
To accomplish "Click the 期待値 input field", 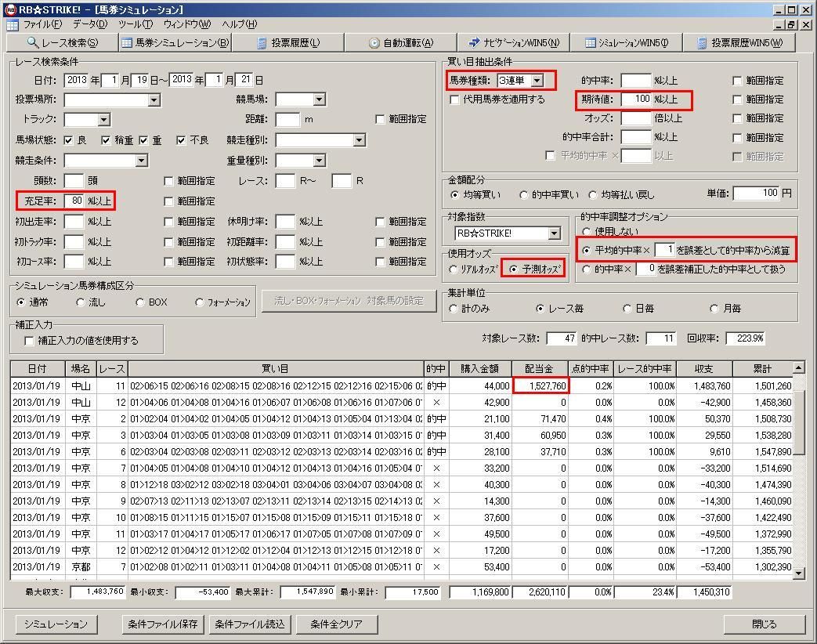I will [636, 99].
